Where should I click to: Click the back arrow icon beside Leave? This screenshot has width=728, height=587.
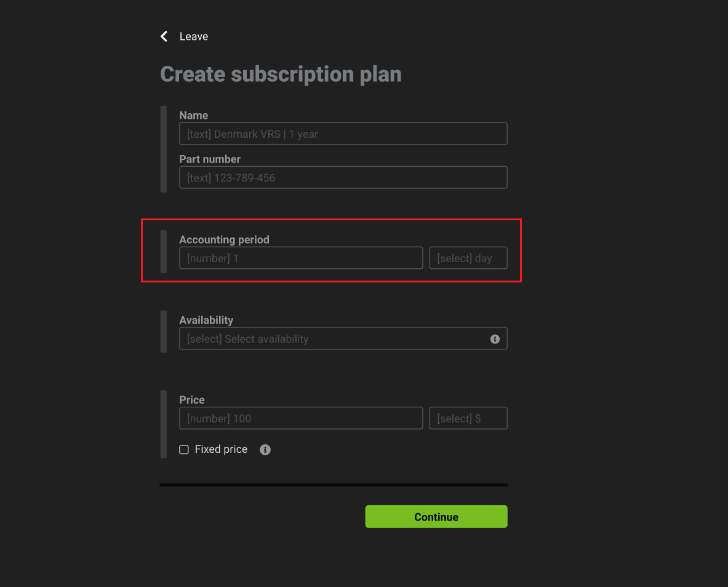click(164, 36)
